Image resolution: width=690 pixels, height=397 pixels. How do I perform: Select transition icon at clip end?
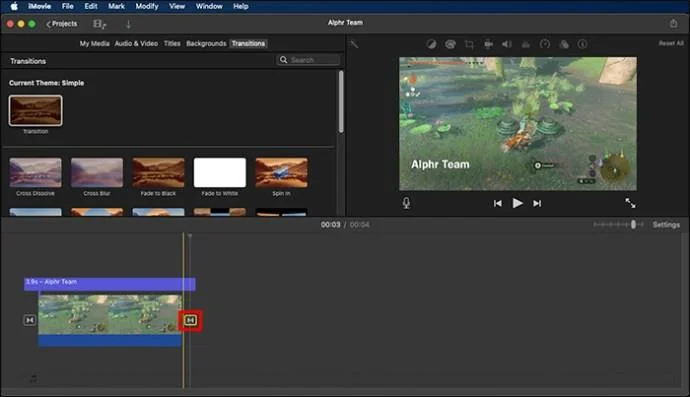pyautogui.click(x=190, y=320)
